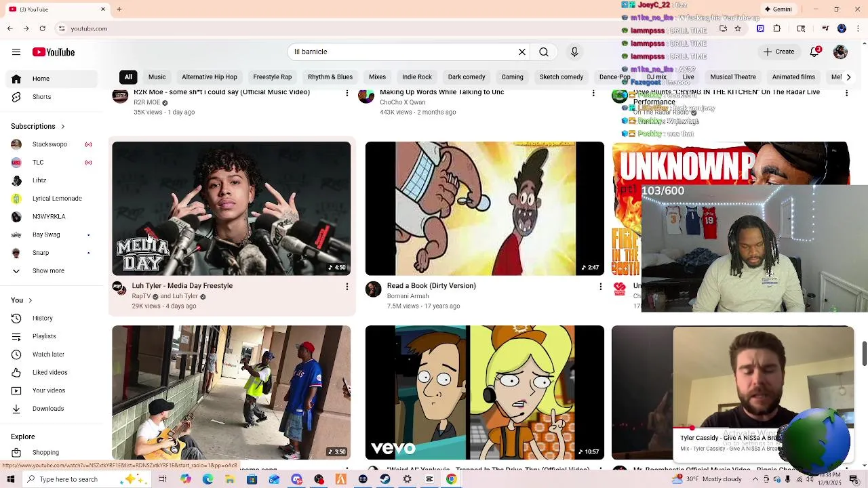Click the magnifier search button
The image size is (868, 488).
pos(544,52)
